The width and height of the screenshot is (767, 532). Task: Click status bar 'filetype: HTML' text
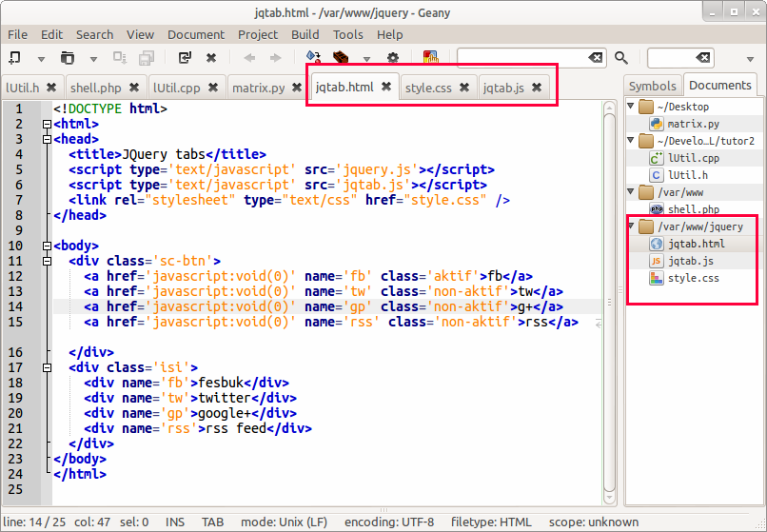491,522
